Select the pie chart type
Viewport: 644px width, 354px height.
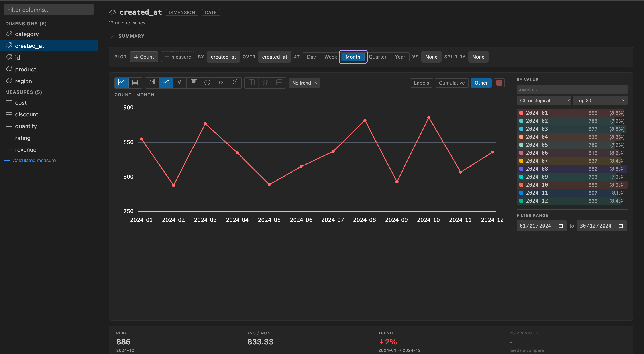tap(207, 83)
